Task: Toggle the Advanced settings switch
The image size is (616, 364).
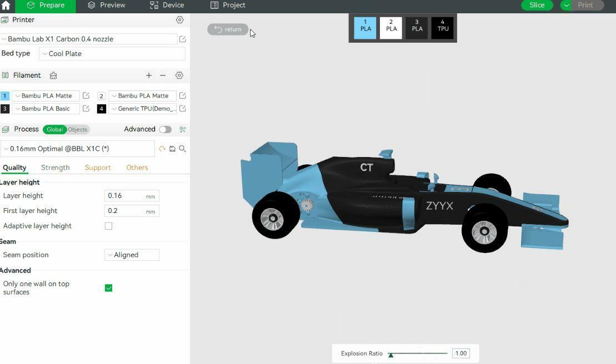Action: tap(165, 129)
